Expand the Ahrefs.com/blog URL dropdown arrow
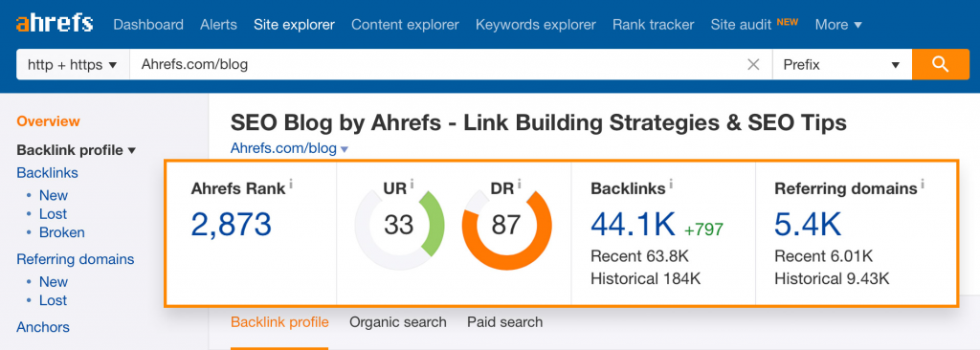Screen dimensions: 980x350 [x=345, y=149]
